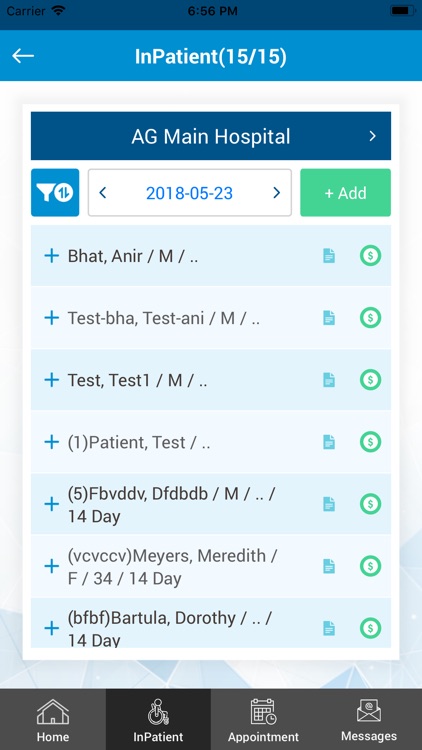Viewport: 422px width, 750px height.
Task: Go to the next date
Action: point(276,193)
